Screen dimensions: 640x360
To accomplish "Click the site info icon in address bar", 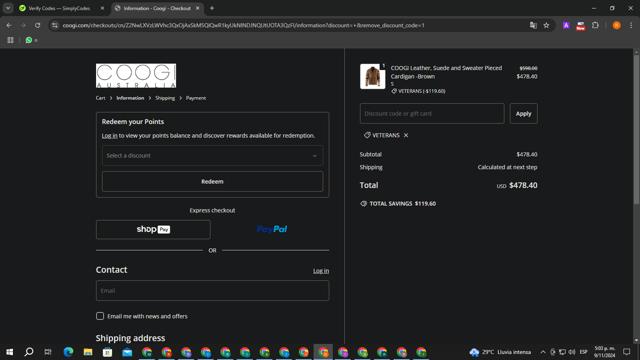I will tap(55, 25).
